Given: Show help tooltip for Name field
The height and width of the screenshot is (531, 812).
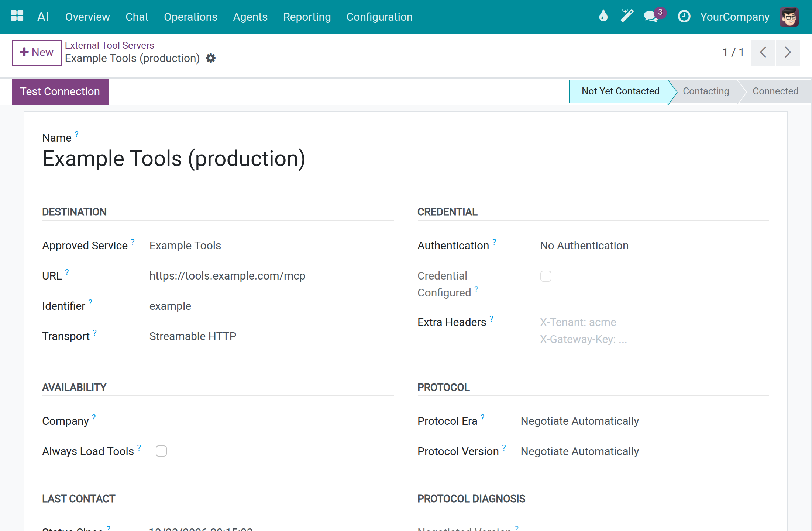Looking at the screenshot, I should [76, 134].
